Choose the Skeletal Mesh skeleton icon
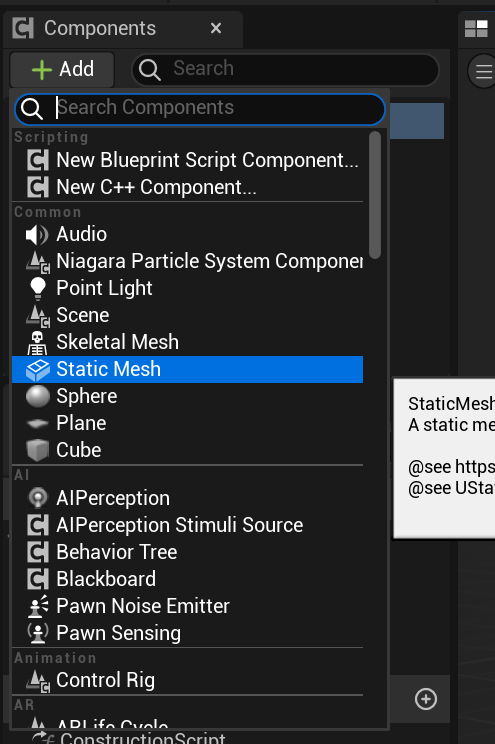This screenshot has height=744, width=495. click(37, 343)
